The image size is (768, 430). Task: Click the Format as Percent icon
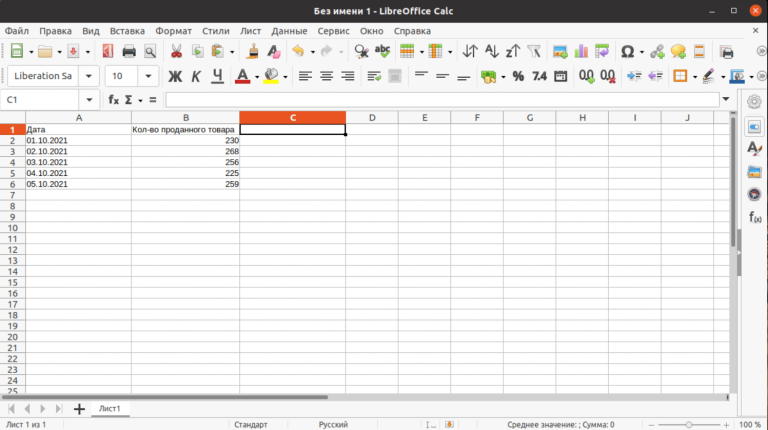pos(517,76)
